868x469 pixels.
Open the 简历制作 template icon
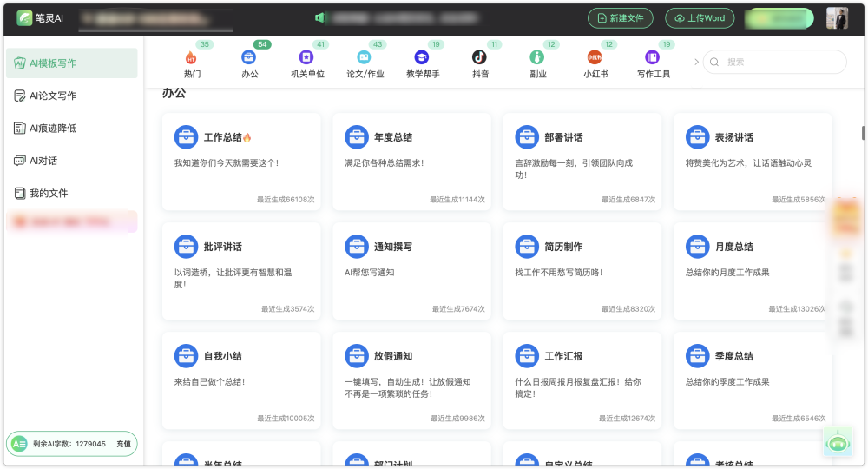pyautogui.click(x=527, y=247)
